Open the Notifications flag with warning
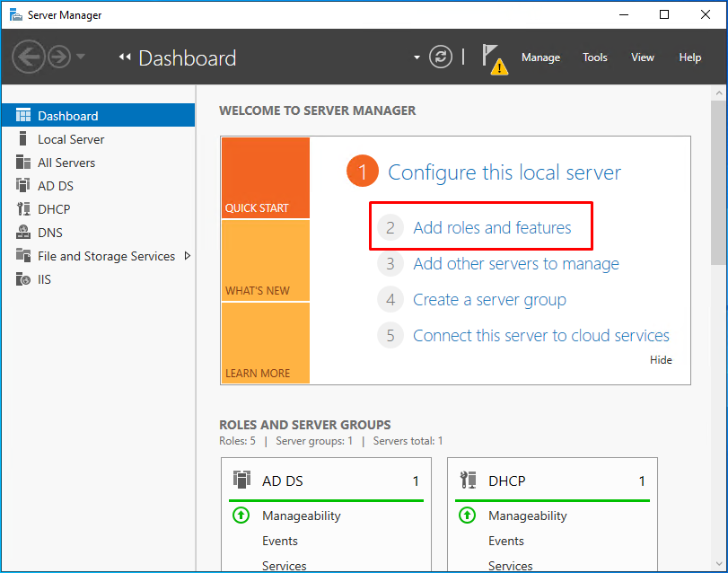 coord(494,59)
